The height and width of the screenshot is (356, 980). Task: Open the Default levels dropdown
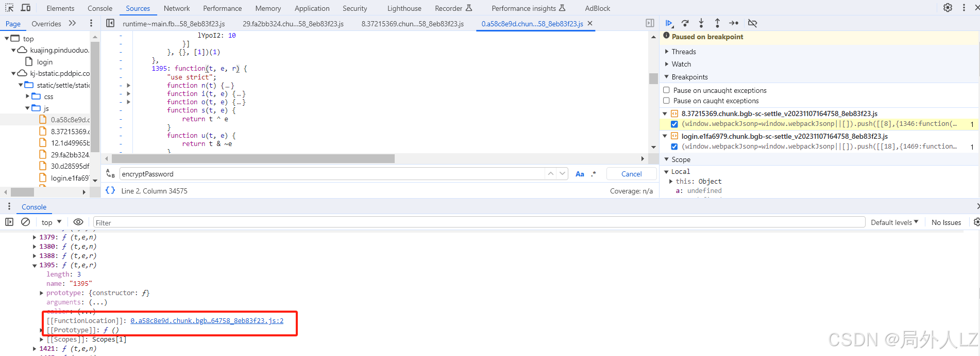(x=894, y=222)
